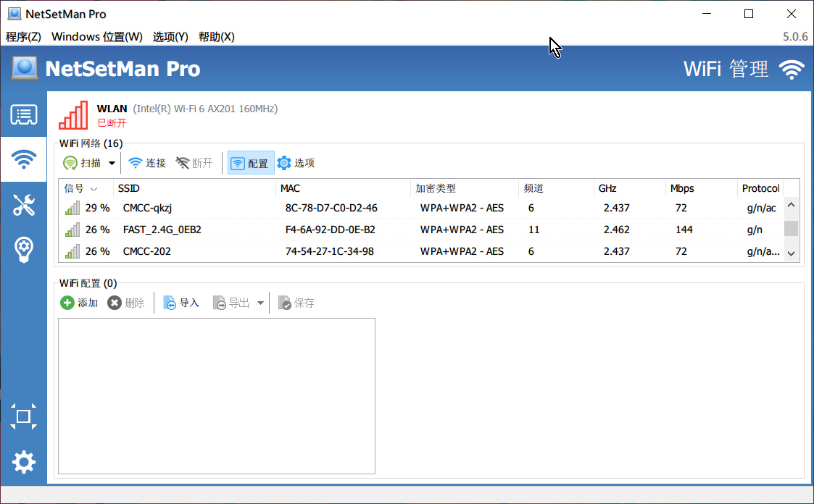Click the red WLAN signal icon
Image resolution: width=814 pixels, height=504 pixels.
73,115
